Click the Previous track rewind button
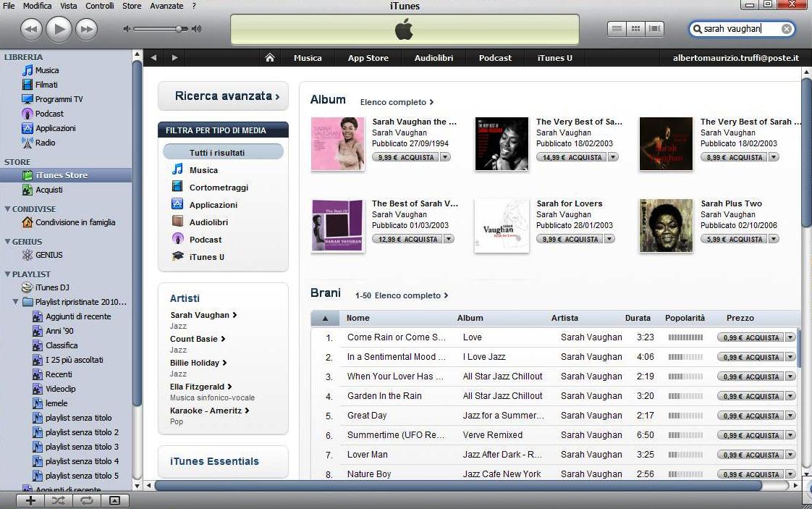This screenshot has width=812, height=509. (31, 28)
